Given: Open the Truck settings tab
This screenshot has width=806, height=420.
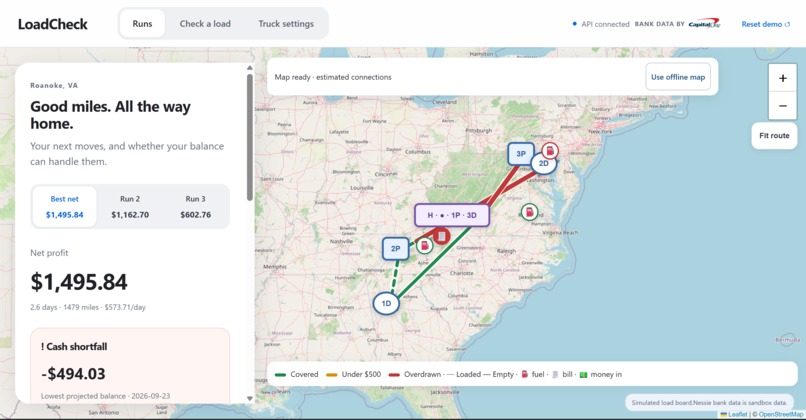Looking at the screenshot, I should pos(286,24).
